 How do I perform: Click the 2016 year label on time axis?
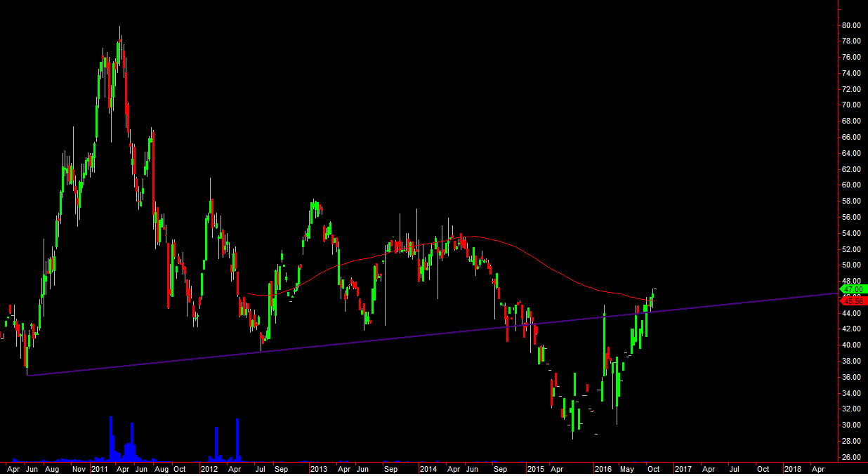point(604,469)
